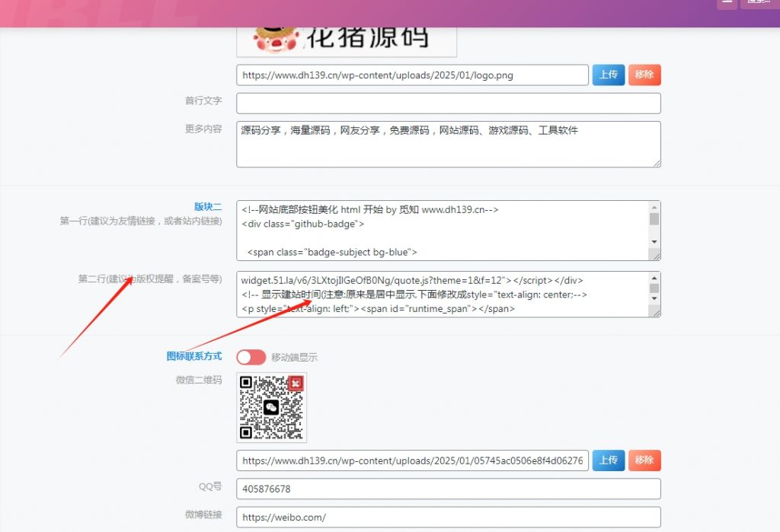Click the 图标联系方式 section heading
Viewport: 780px width, 532px height.
[x=194, y=356]
